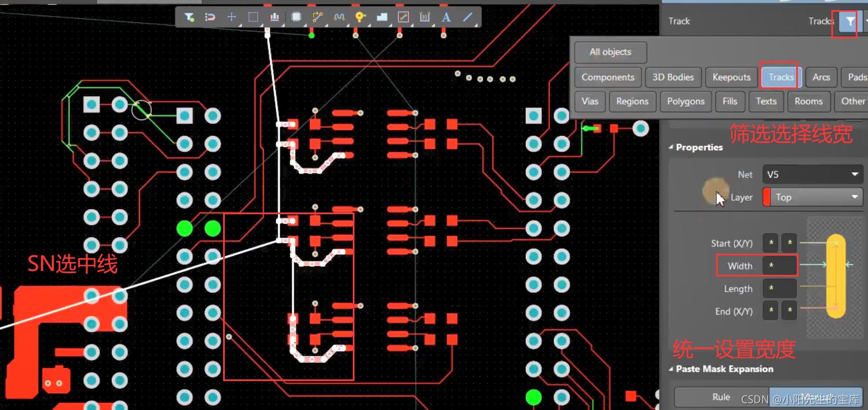Click the End Y coordinate field
868x410 pixels.
click(789, 311)
